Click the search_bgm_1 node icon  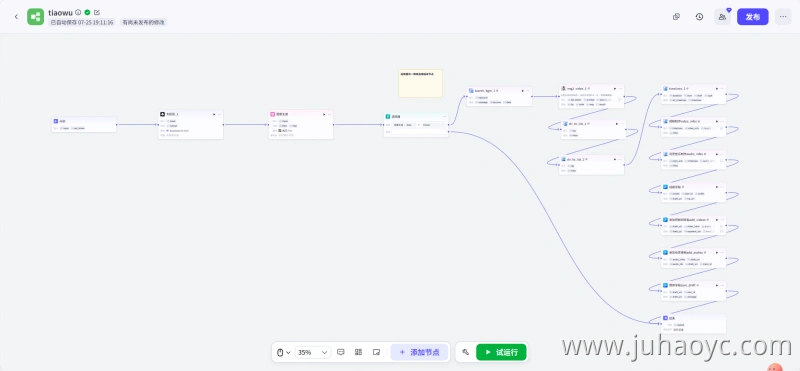[x=471, y=90]
